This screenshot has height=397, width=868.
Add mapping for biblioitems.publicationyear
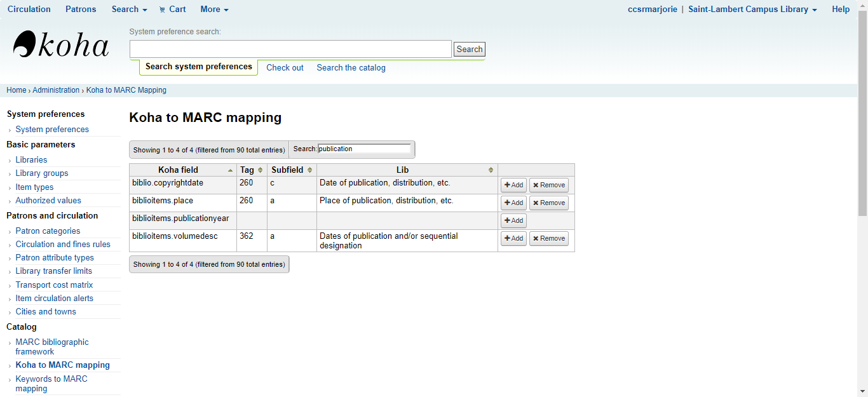pyautogui.click(x=513, y=221)
